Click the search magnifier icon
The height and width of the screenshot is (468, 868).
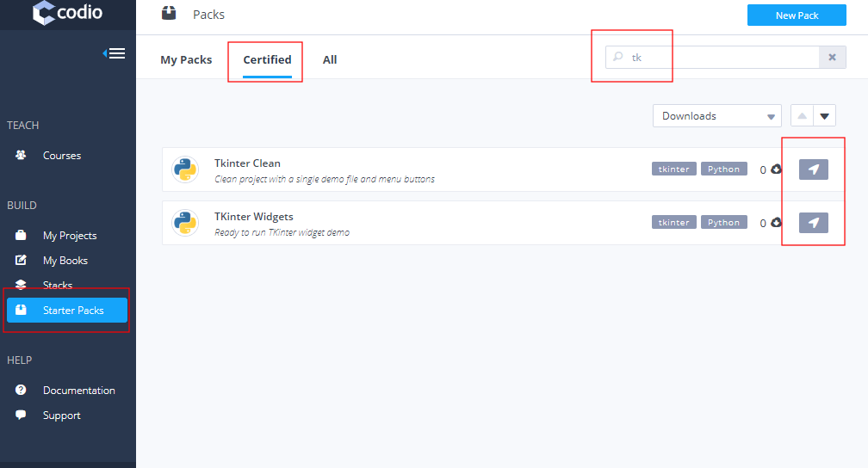pyautogui.click(x=618, y=57)
